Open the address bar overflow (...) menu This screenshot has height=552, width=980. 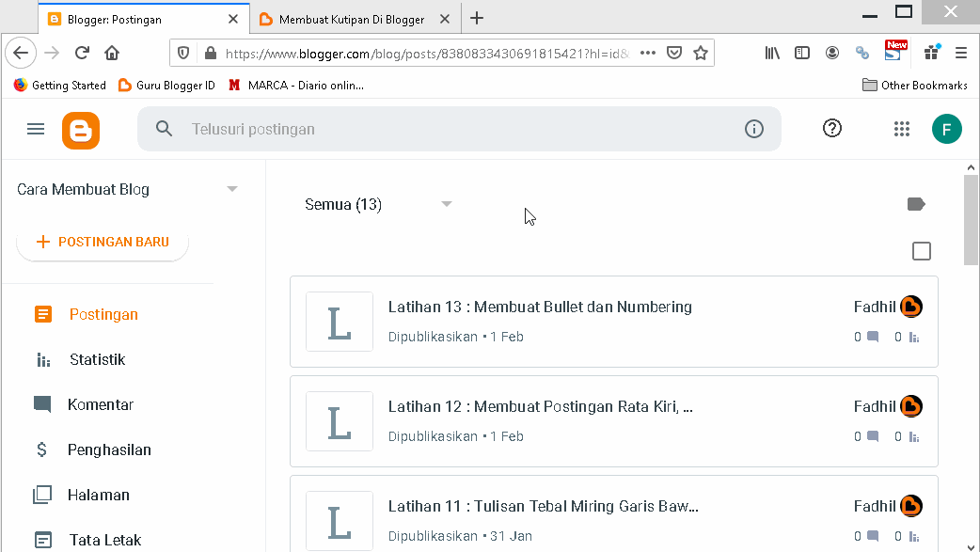(x=648, y=54)
